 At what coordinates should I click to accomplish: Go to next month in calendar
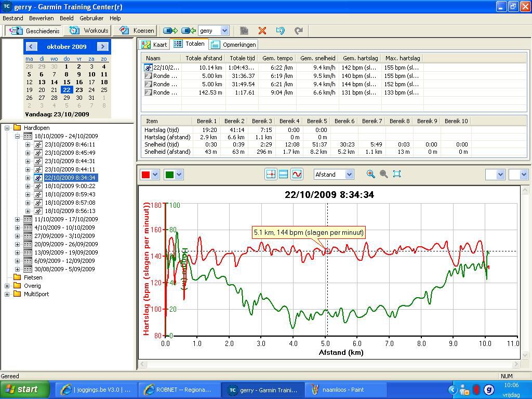click(x=102, y=46)
